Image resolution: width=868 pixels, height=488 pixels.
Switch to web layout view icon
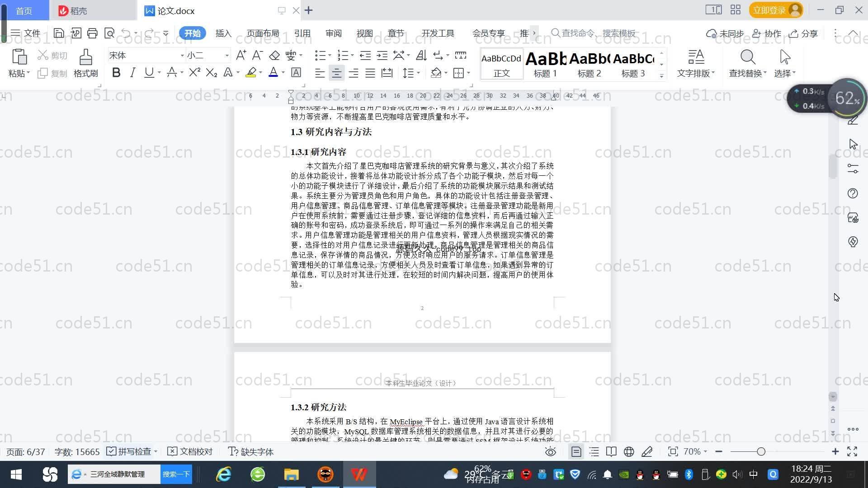click(629, 451)
